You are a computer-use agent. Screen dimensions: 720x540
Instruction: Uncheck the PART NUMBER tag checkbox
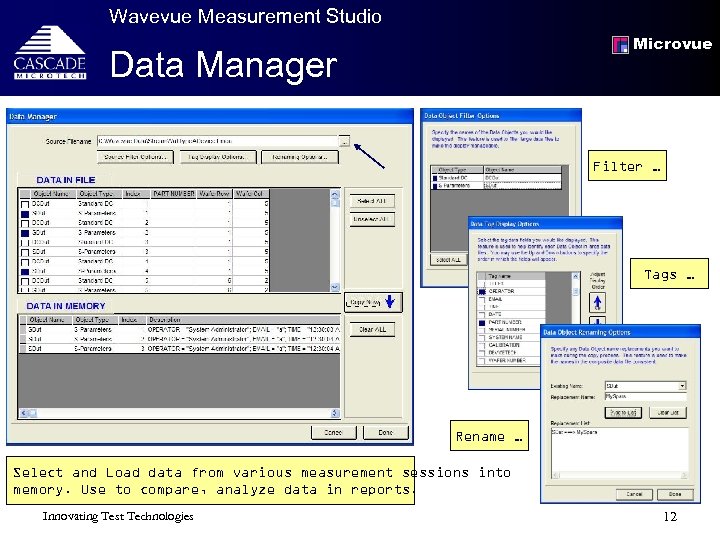482,323
